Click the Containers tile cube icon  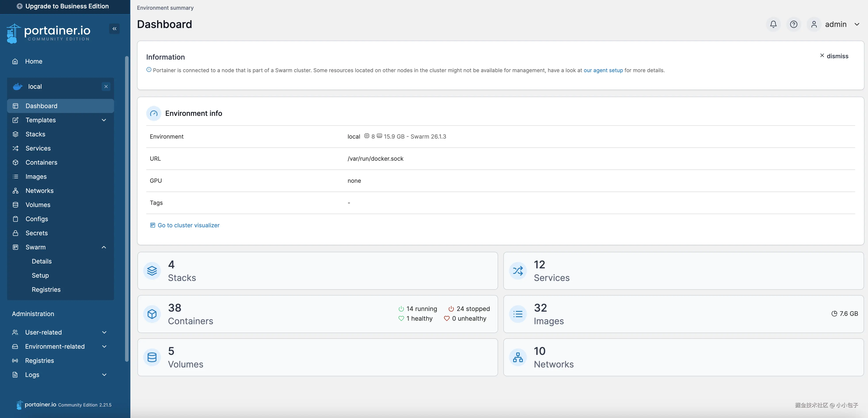point(152,314)
